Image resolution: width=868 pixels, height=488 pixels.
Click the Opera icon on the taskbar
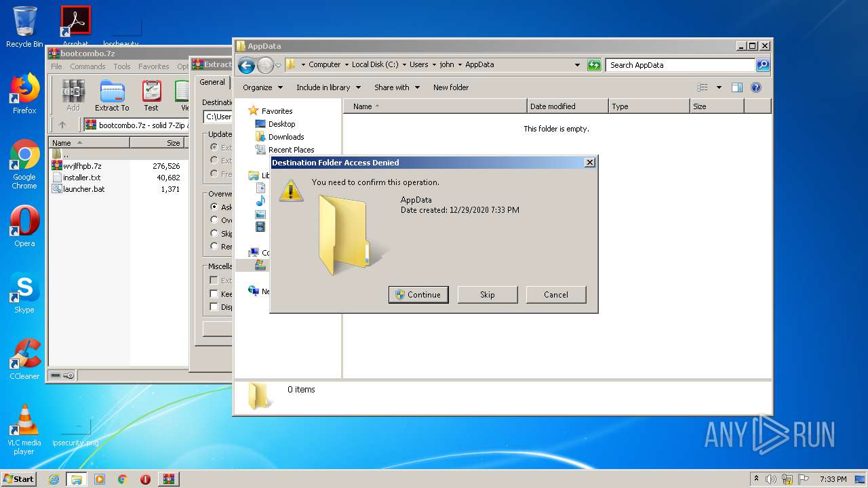(x=145, y=479)
